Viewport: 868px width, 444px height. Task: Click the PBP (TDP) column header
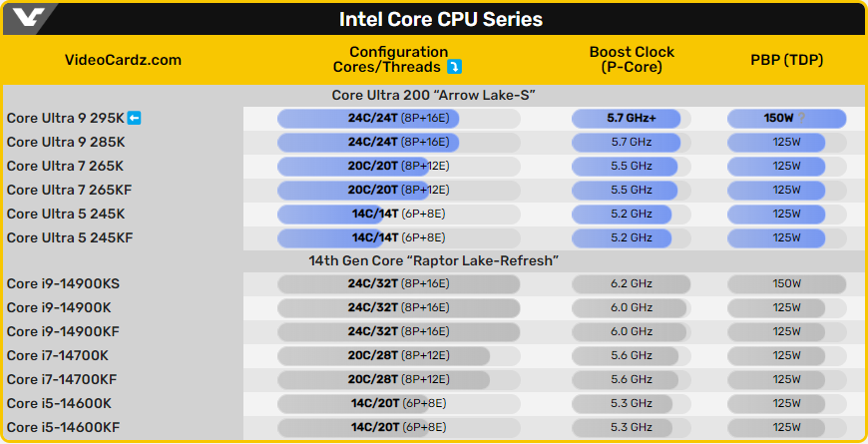786,60
